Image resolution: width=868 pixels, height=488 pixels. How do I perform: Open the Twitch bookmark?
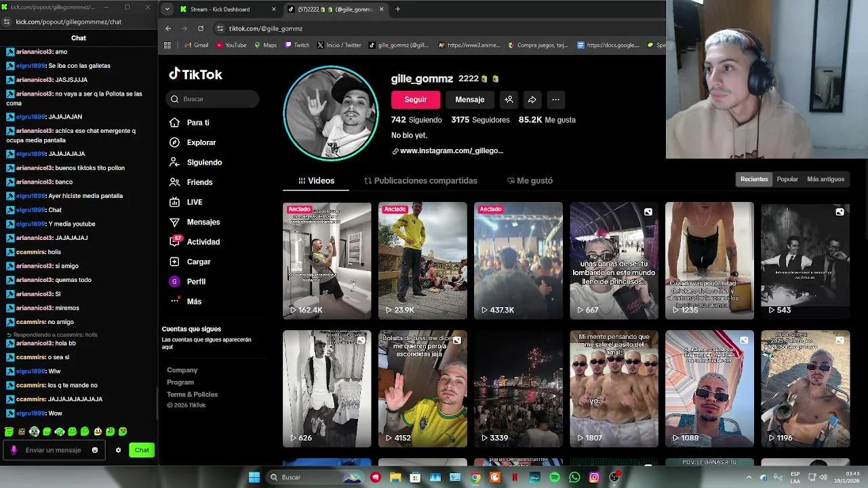click(297, 45)
